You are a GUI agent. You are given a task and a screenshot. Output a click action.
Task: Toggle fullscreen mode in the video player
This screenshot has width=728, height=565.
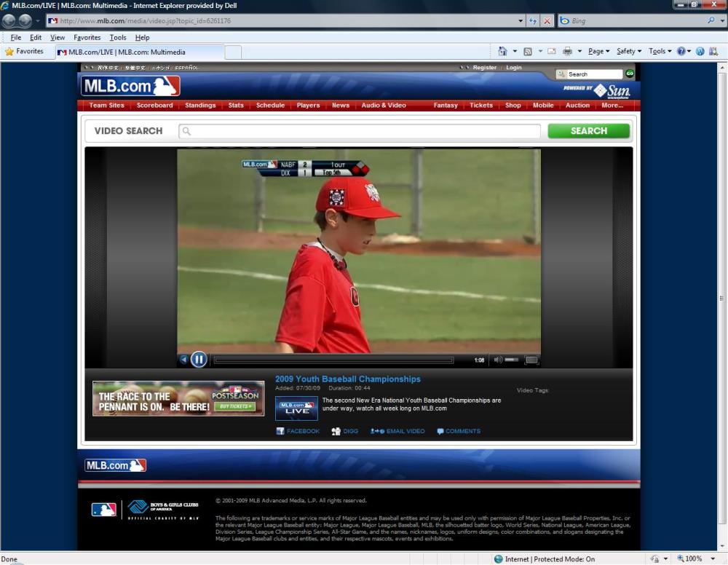click(x=531, y=360)
